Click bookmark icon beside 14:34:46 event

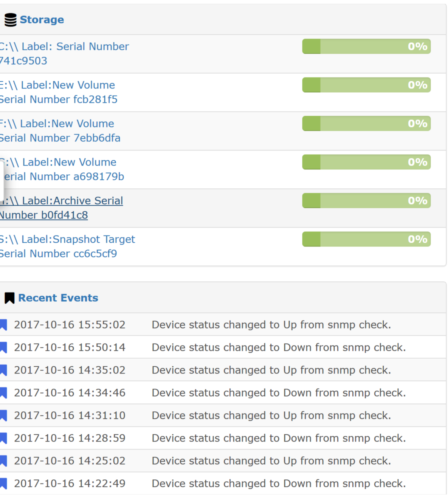coord(3,393)
